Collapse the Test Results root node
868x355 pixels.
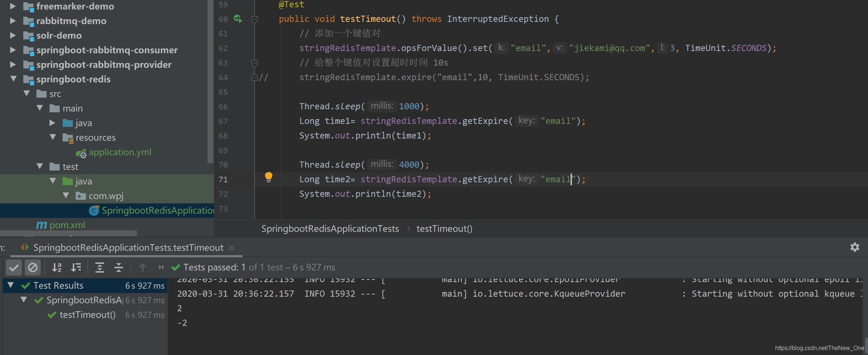click(x=11, y=285)
